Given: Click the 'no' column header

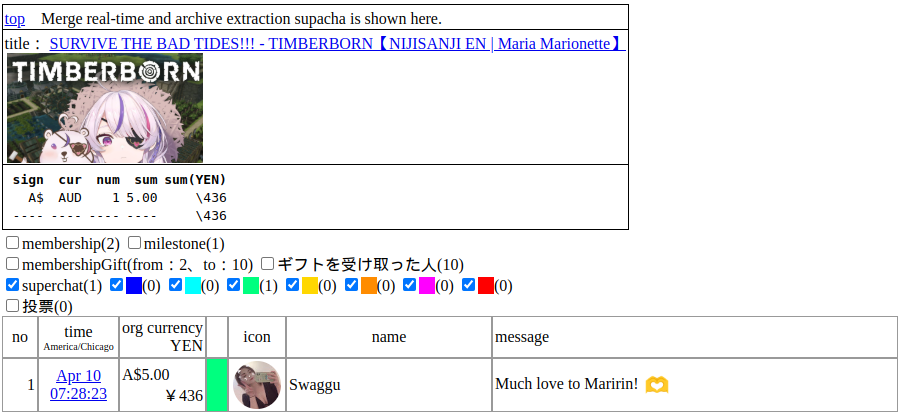Looking at the screenshot, I should pyautogui.click(x=20, y=337).
